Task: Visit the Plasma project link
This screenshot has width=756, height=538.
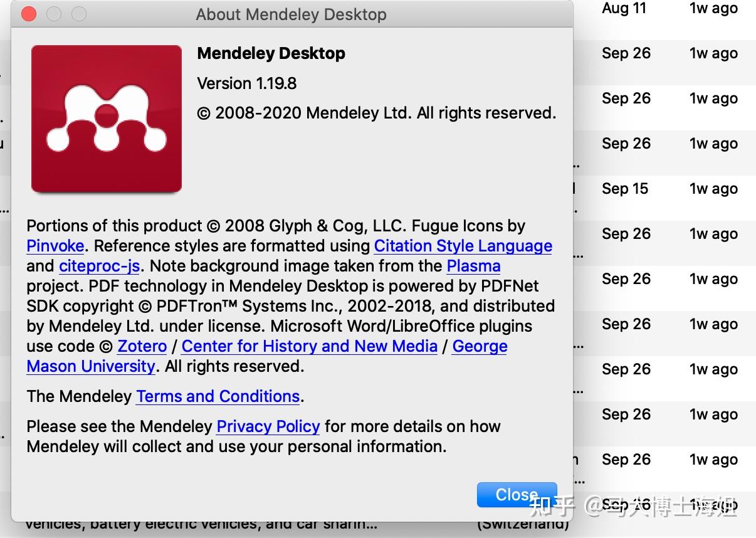Action: coord(473,266)
